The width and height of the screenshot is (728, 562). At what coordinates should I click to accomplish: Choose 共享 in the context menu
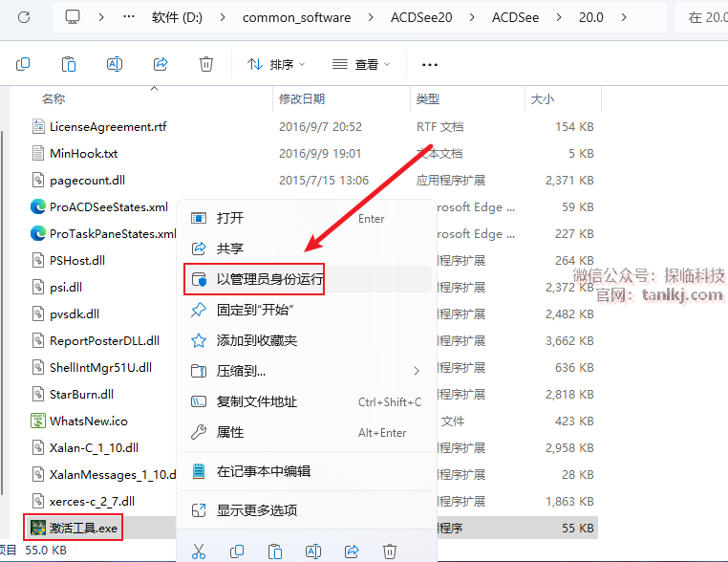[307, 249]
